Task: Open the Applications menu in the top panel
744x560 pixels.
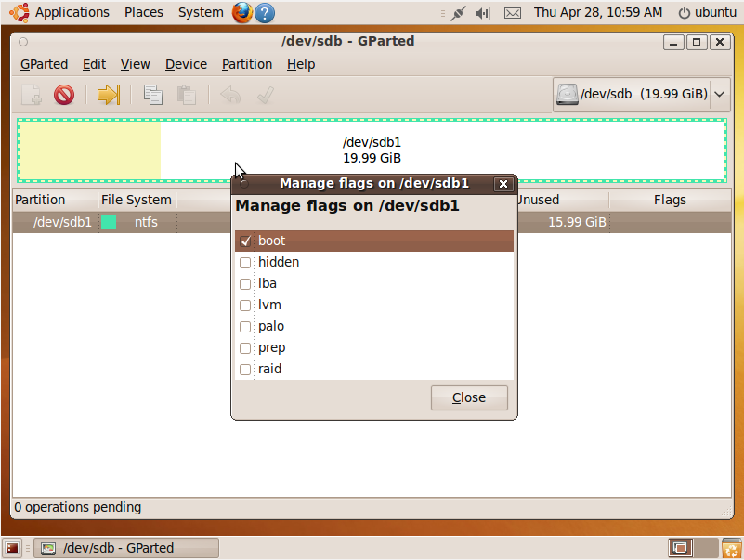Action: click(72, 12)
